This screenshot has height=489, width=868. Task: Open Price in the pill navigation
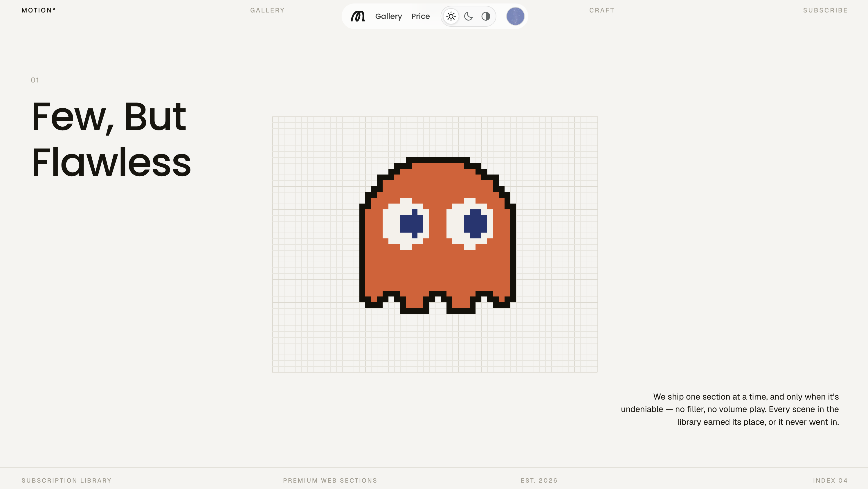pos(421,16)
